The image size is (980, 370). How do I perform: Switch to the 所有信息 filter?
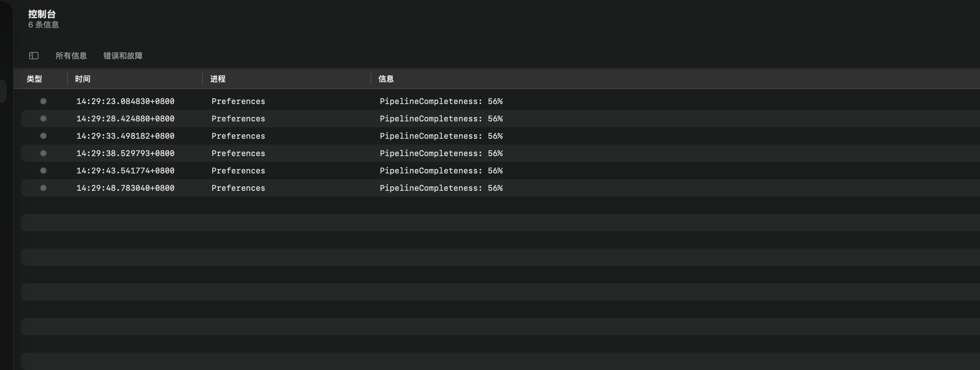[71, 56]
